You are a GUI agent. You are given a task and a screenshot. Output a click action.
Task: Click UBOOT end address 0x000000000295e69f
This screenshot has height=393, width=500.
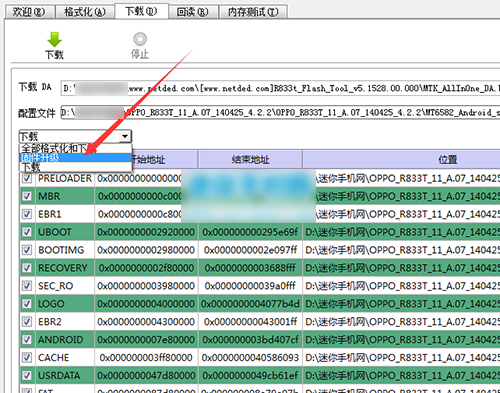click(250, 232)
